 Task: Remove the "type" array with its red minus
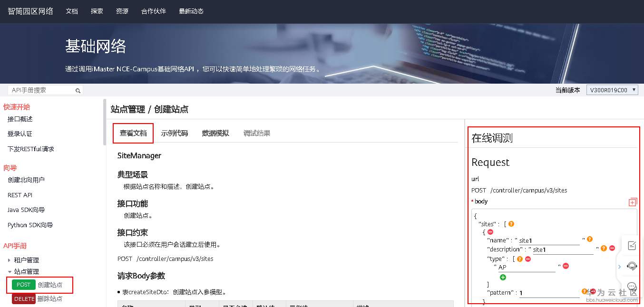pyautogui.click(x=528, y=259)
